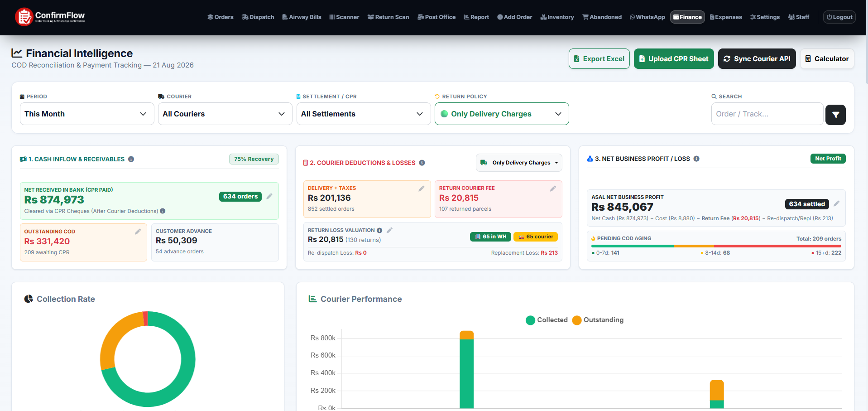868x411 pixels.
Task: Click Export Excel button
Action: pyautogui.click(x=599, y=59)
